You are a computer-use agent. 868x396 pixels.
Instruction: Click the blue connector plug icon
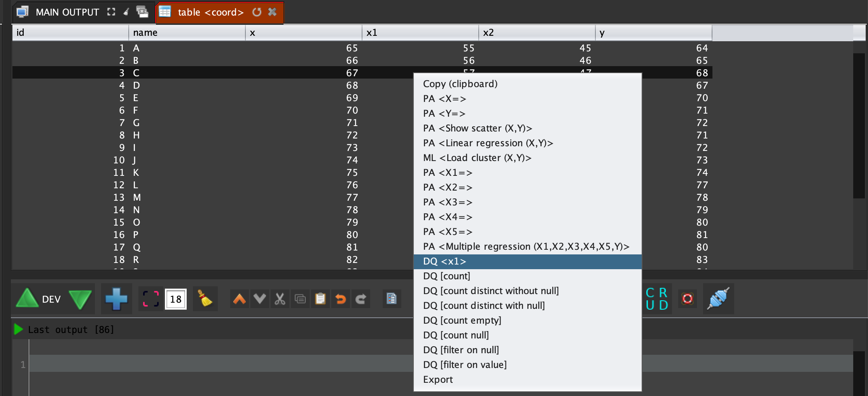pos(718,299)
